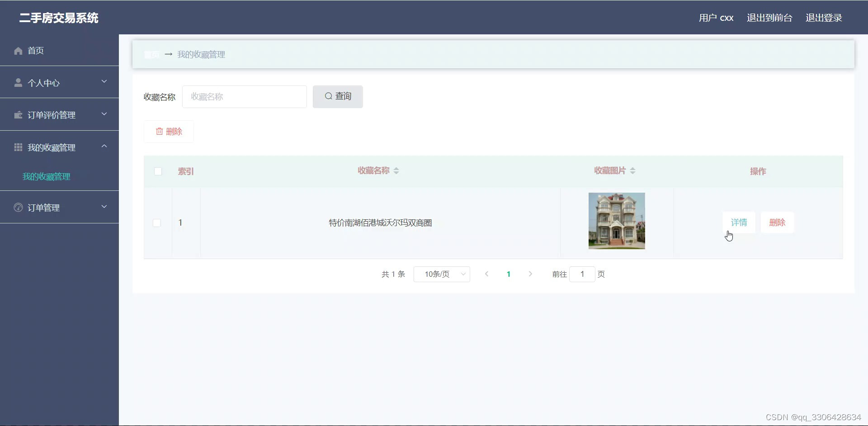Click the house thumbnail in 收藏图片 column
This screenshot has width=868, height=426.
(x=616, y=221)
